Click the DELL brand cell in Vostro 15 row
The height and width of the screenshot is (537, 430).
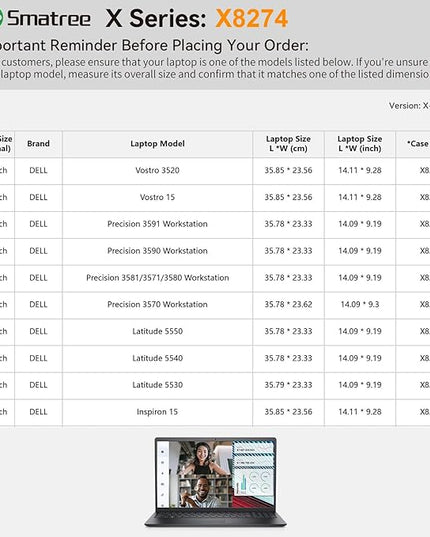coord(38,197)
